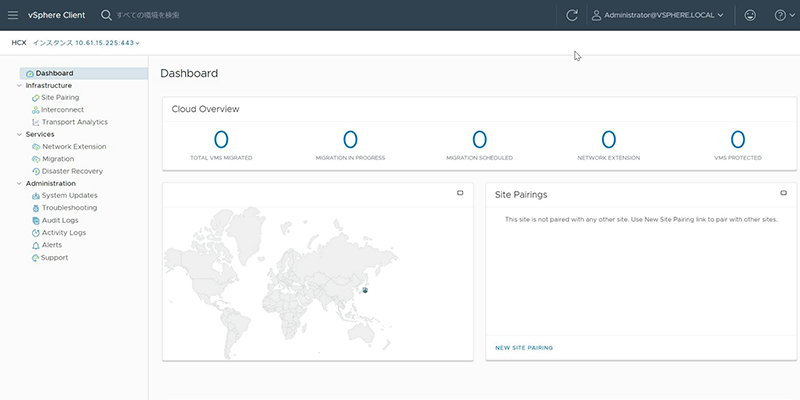
Task: Click the Network Extension count
Action: (609, 139)
